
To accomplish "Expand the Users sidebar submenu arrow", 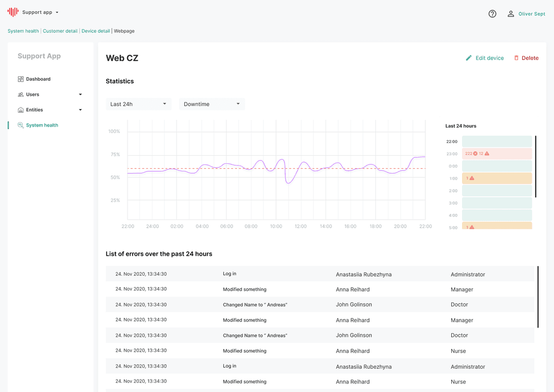I will pyautogui.click(x=80, y=95).
